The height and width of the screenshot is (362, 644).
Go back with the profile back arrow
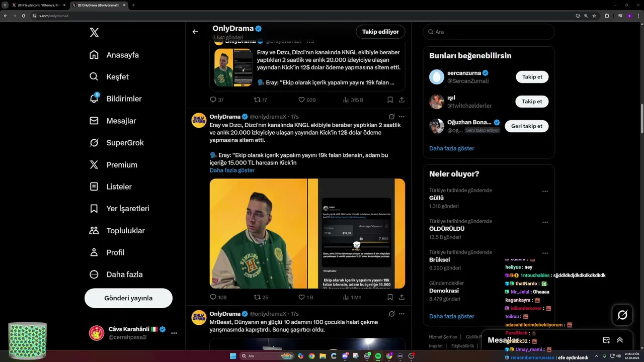(x=195, y=32)
